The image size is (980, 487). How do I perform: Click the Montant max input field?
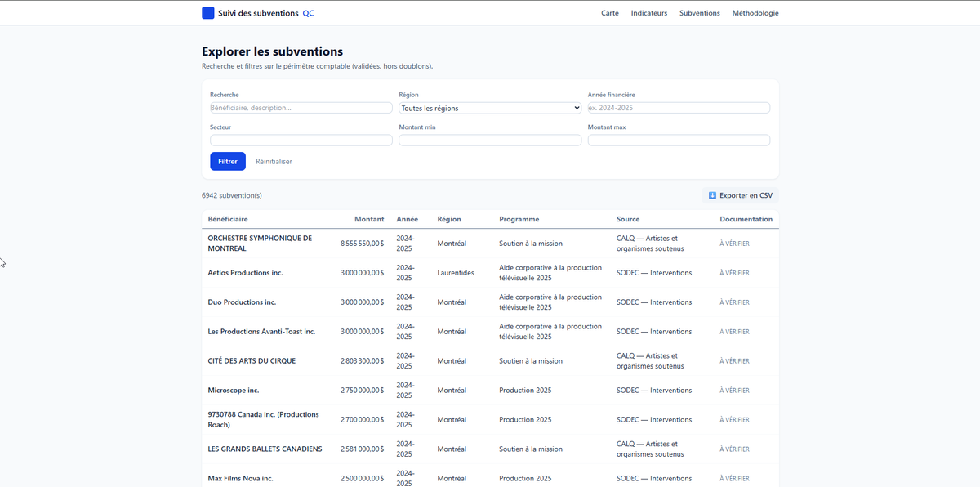[679, 140]
